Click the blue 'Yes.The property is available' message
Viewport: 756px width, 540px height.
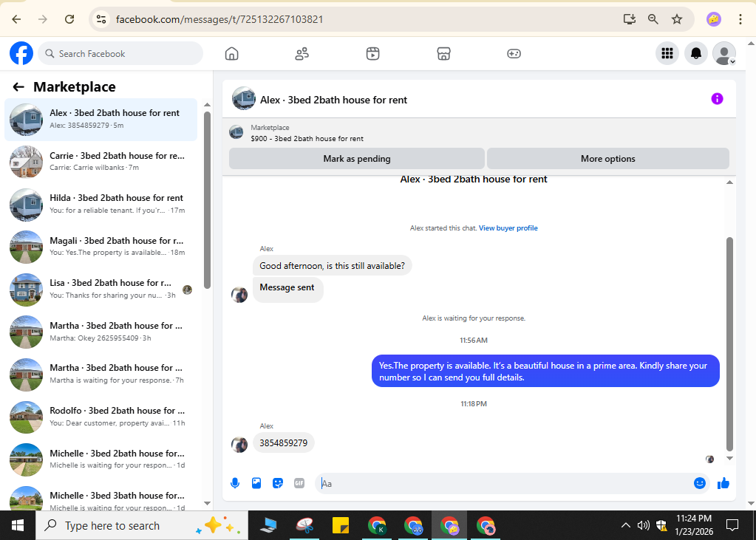545,372
